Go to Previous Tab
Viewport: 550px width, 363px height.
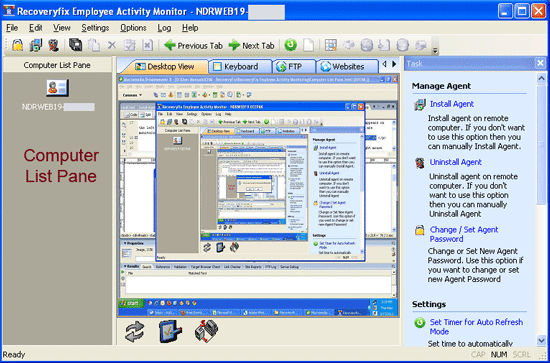coord(194,46)
